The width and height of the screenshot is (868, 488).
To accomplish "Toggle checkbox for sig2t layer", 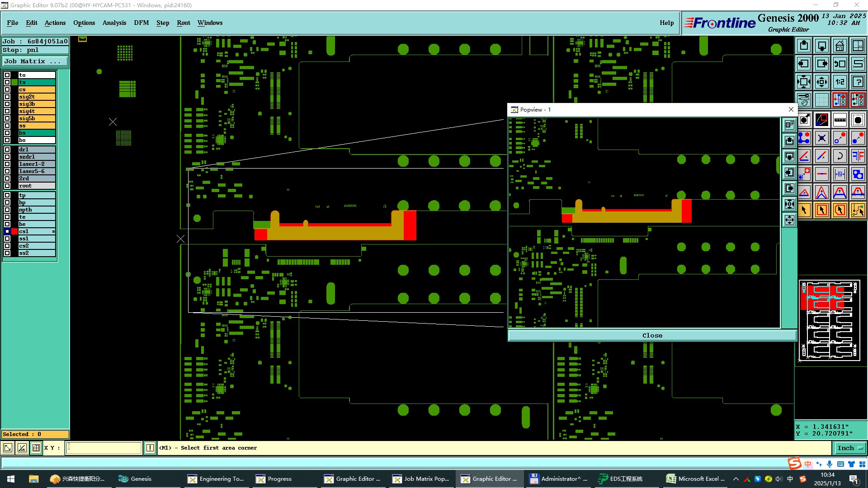I will [7, 97].
